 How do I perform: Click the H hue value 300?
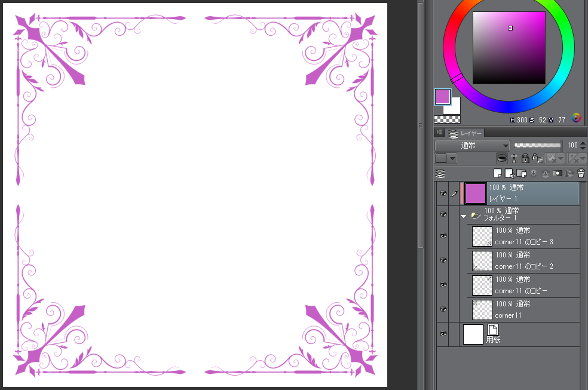522,120
